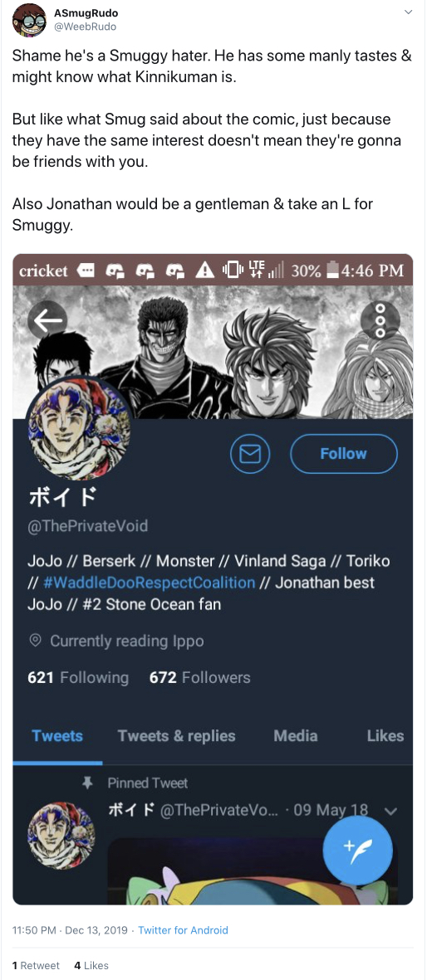427x980 pixels.
Task: Open the large profile picture
Action: [78, 428]
